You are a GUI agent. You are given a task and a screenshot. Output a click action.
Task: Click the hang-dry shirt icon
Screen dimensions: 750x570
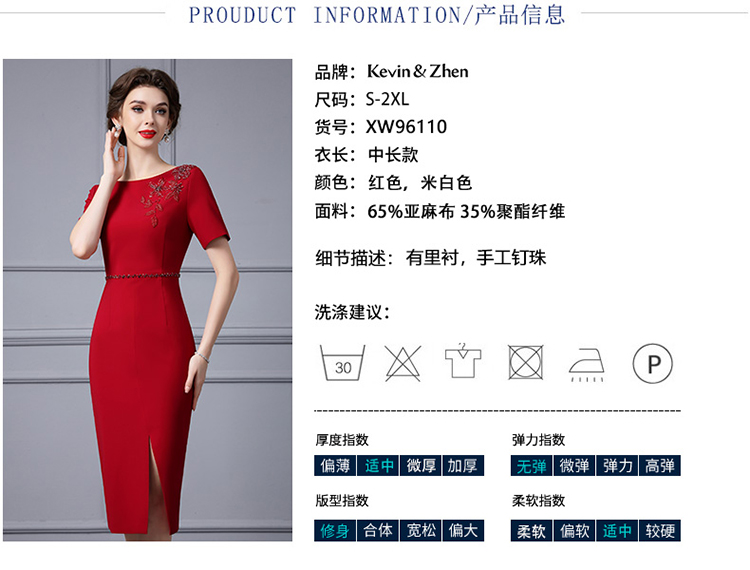463,361
